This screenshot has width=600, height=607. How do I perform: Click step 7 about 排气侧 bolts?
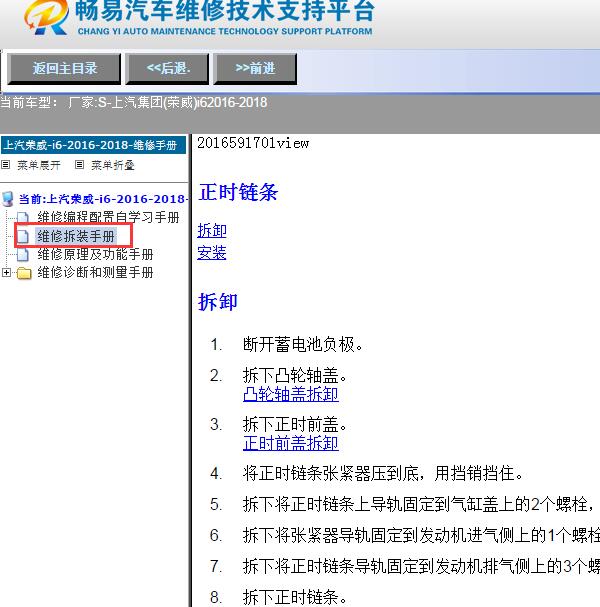pyautogui.click(x=422, y=566)
